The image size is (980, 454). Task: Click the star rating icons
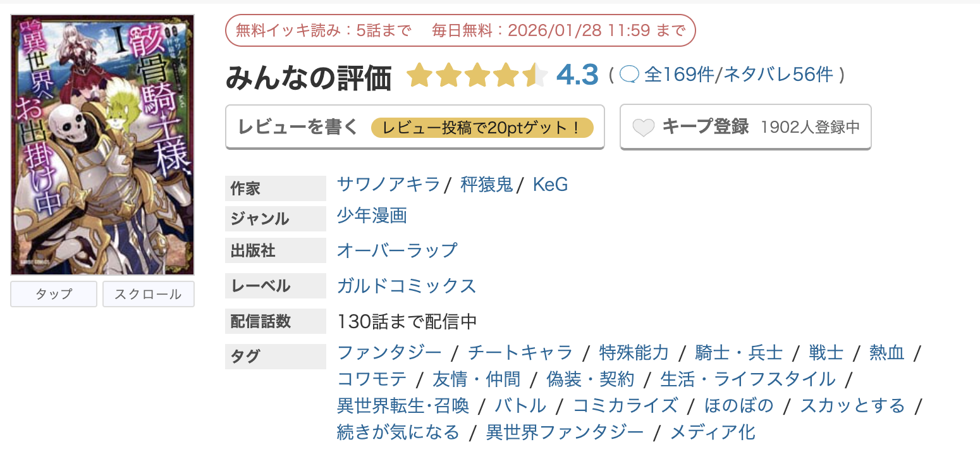pos(477,75)
